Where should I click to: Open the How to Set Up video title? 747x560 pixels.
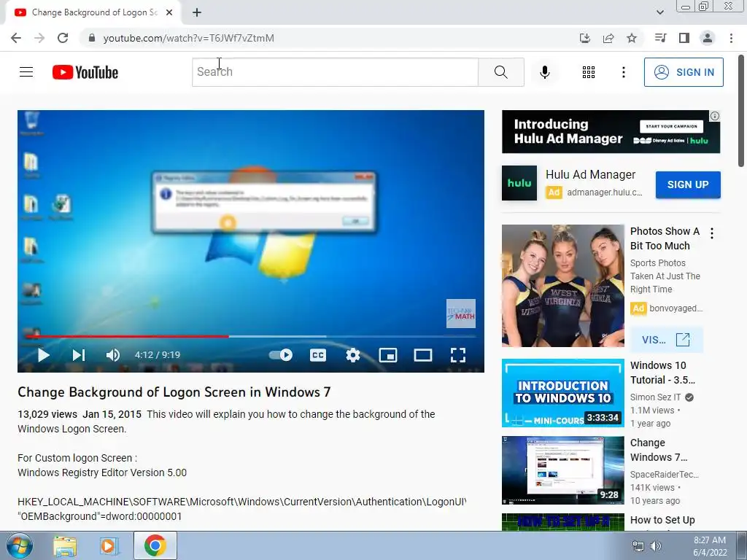coord(662,520)
